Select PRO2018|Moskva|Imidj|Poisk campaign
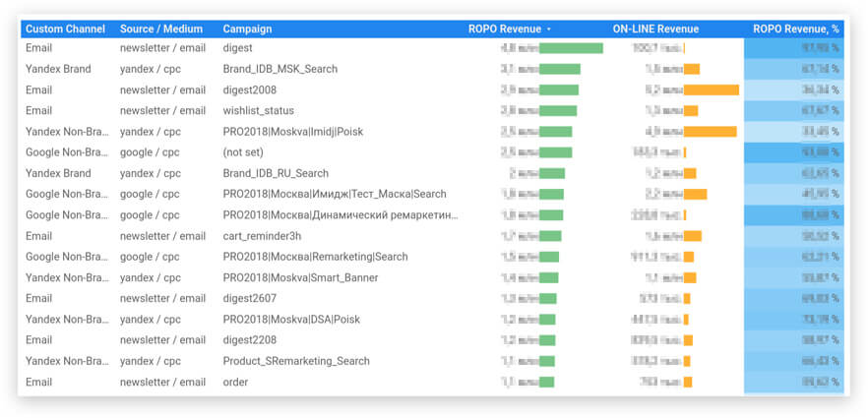 [293, 132]
